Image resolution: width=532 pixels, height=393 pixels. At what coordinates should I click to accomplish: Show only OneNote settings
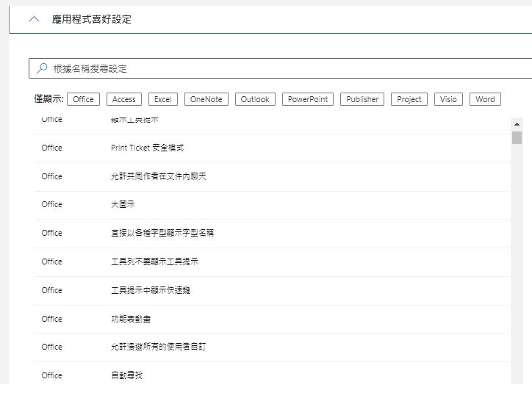(206, 99)
